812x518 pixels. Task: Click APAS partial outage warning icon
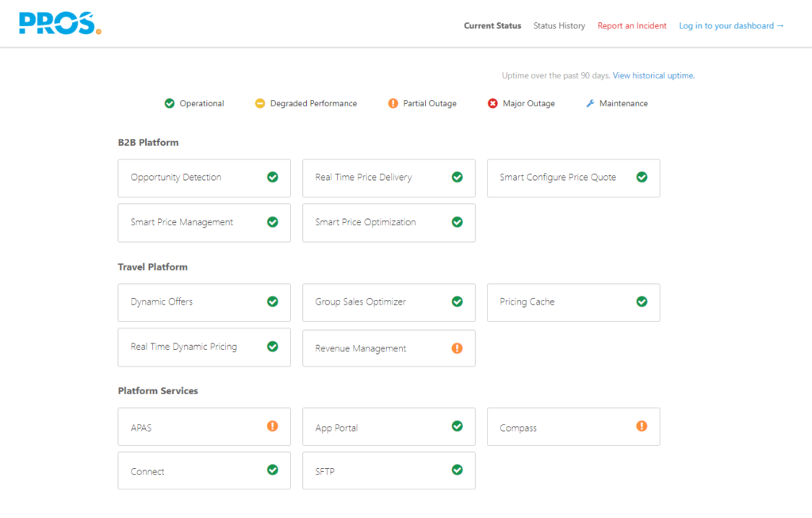click(x=273, y=426)
